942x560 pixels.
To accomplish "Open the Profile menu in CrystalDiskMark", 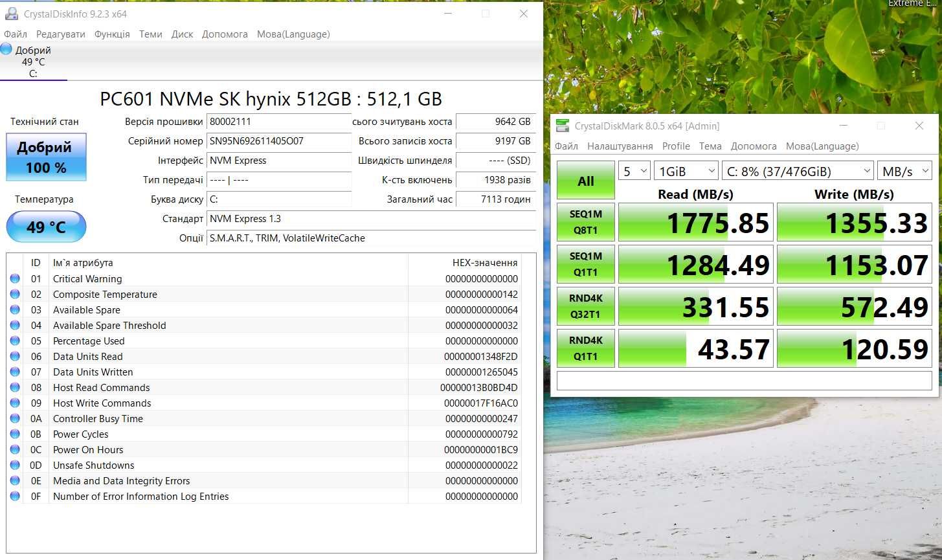I will [x=676, y=146].
